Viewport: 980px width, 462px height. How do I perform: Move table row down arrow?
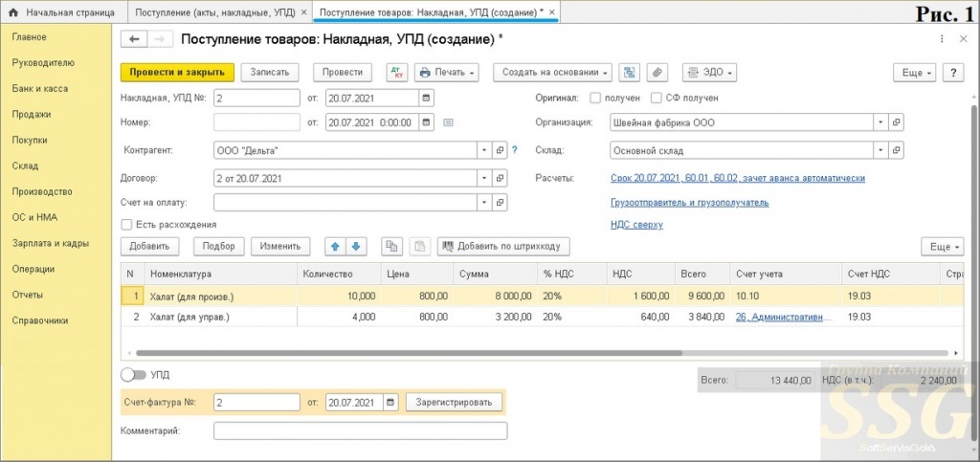point(356,247)
